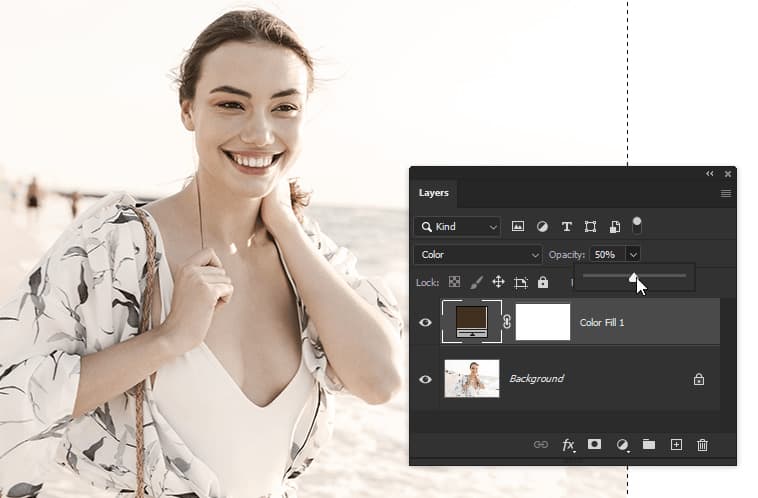Click the lock position move icon
The image size is (758, 498).
coord(498,283)
